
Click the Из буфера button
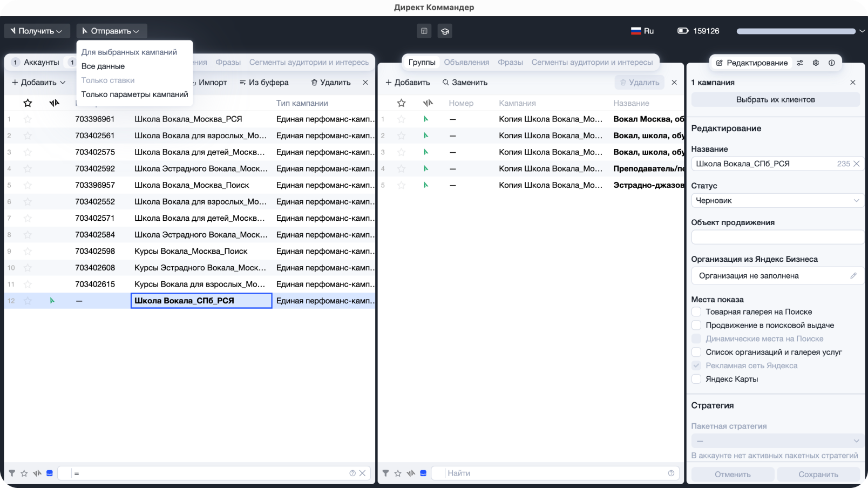coord(264,83)
